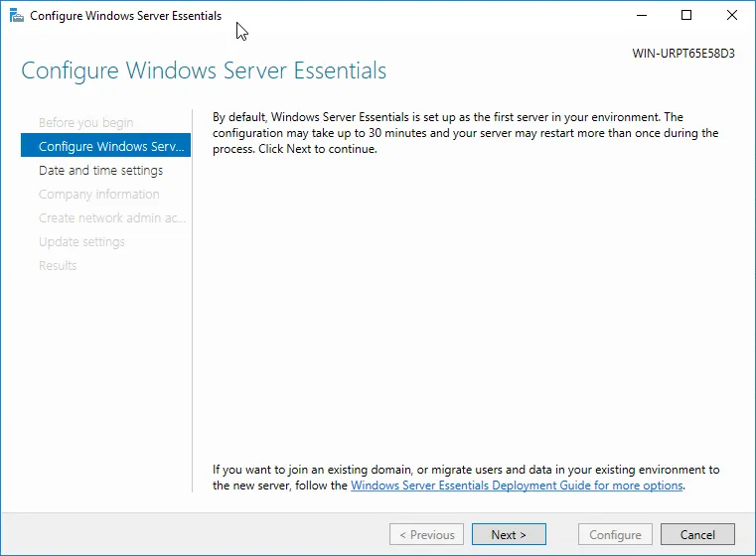Cancel the configuration wizard
The width and height of the screenshot is (756, 556).
tap(697, 534)
